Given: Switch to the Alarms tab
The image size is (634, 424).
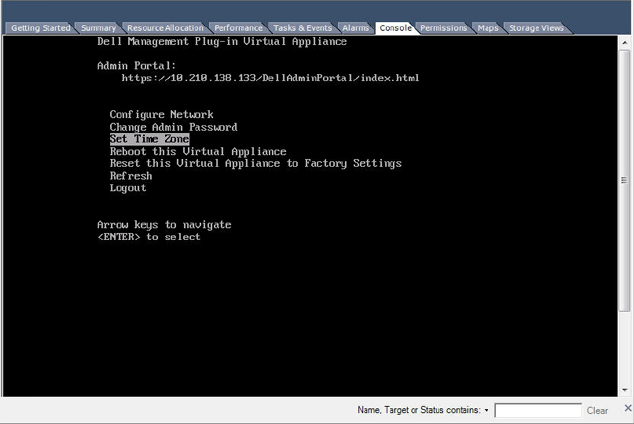Looking at the screenshot, I should tap(355, 28).
